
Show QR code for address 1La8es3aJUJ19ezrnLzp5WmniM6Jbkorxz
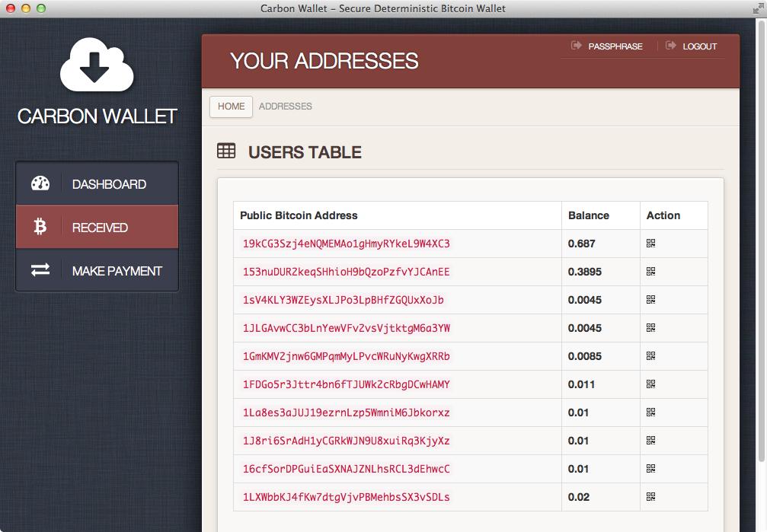pos(650,413)
